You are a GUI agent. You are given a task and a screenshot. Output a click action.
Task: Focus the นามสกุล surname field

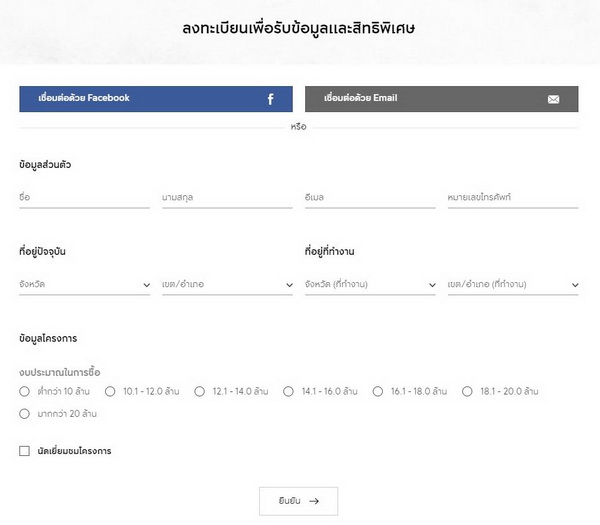(227, 198)
